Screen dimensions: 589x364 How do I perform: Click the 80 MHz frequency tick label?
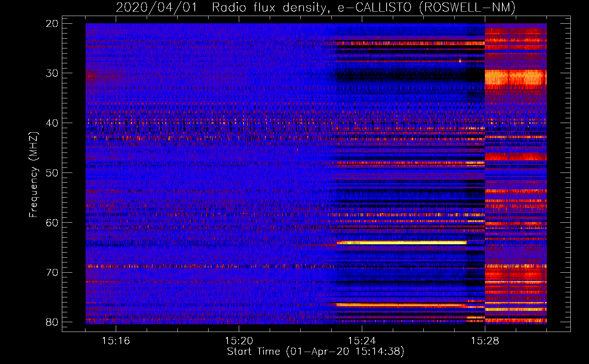[x=52, y=322]
